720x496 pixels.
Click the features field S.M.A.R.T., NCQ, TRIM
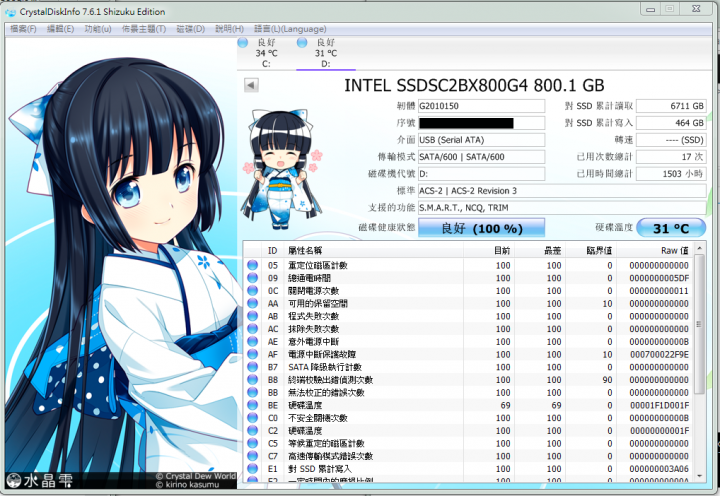tap(562, 208)
